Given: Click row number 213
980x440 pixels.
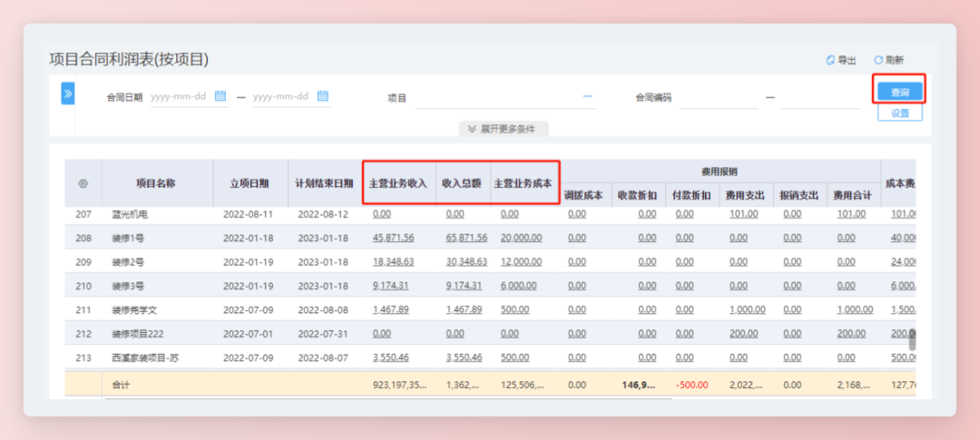Looking at the screenshot, I should [x=83, y=357].
